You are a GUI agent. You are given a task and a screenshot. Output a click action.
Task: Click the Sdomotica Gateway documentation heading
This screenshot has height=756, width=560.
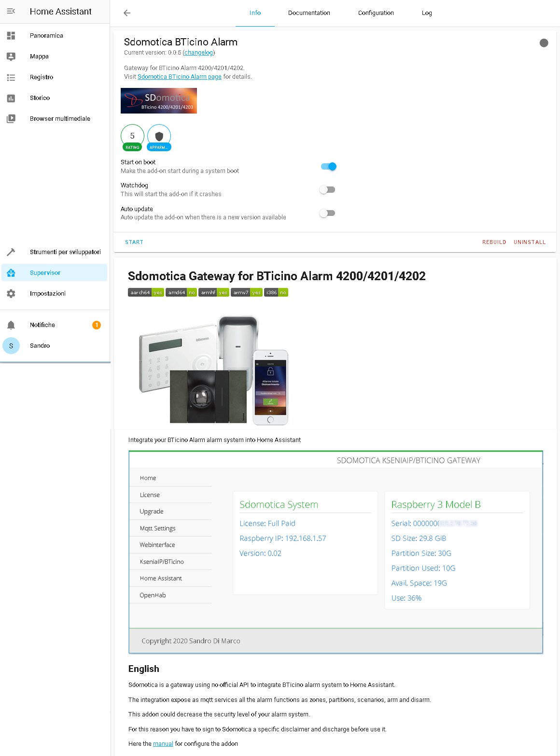[277, 276]
